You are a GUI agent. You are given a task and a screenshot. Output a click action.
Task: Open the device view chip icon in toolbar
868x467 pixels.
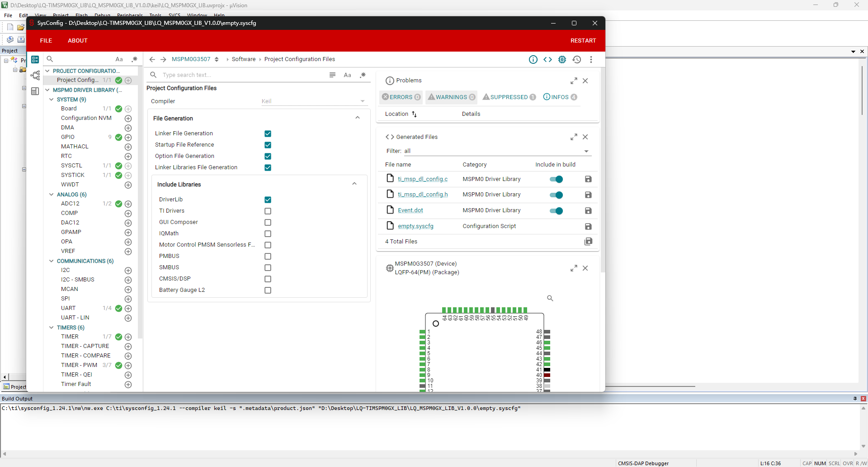[x=562, y=59]
